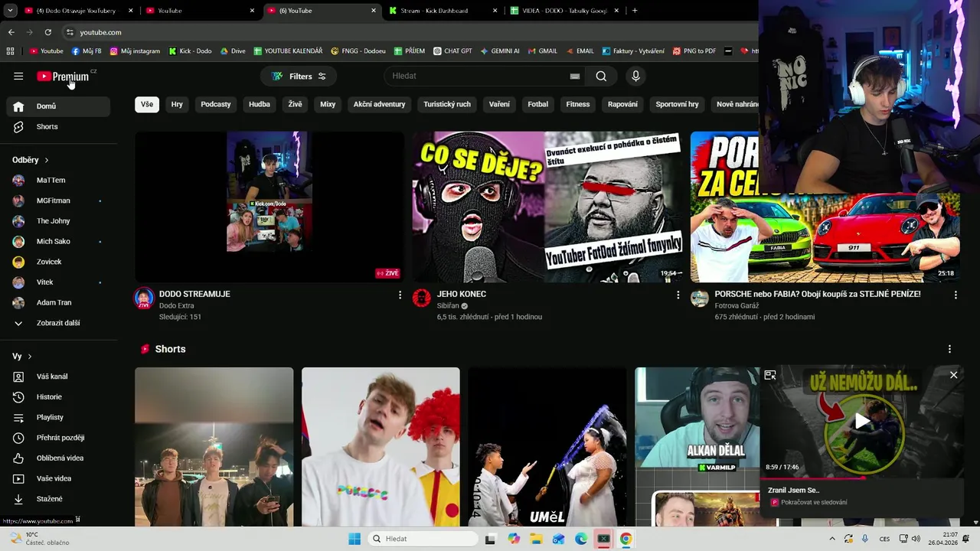980x551 pixels.
Task: Open YOUTUBE KALENDÁŘ bookmark
Action: point(288,51)
